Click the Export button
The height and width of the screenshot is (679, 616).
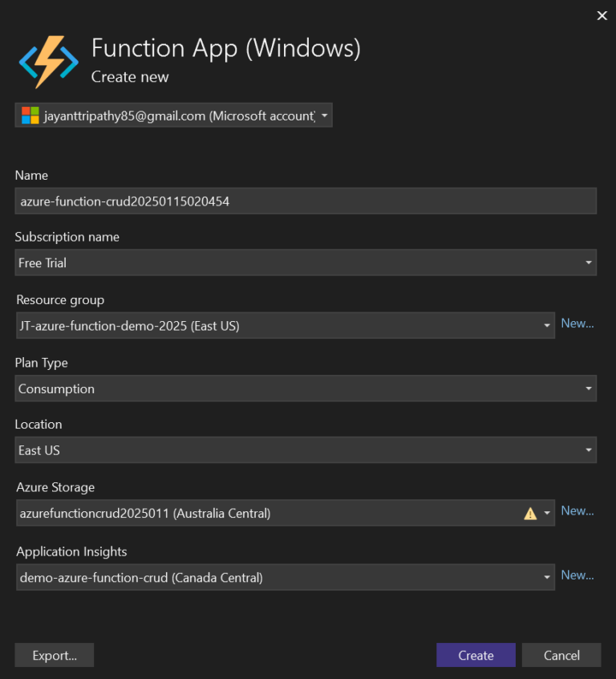pyautogui.click(x=54, y=655)
